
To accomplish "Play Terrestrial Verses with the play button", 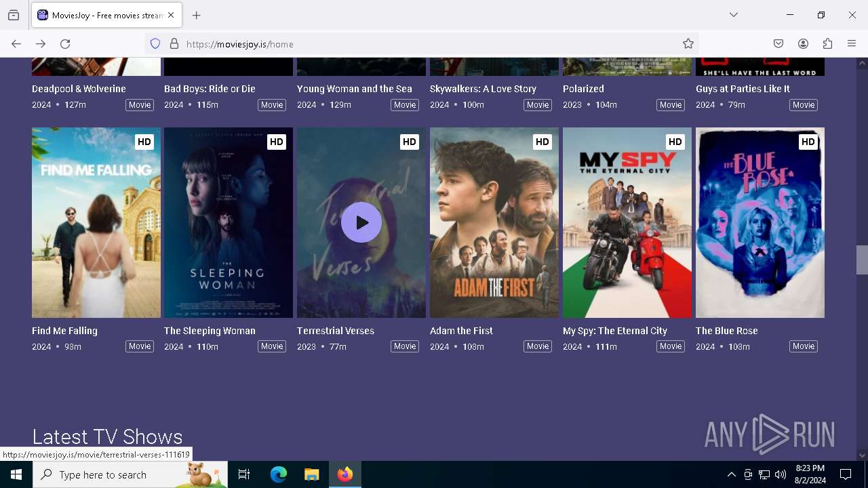I will click(361, 222).
